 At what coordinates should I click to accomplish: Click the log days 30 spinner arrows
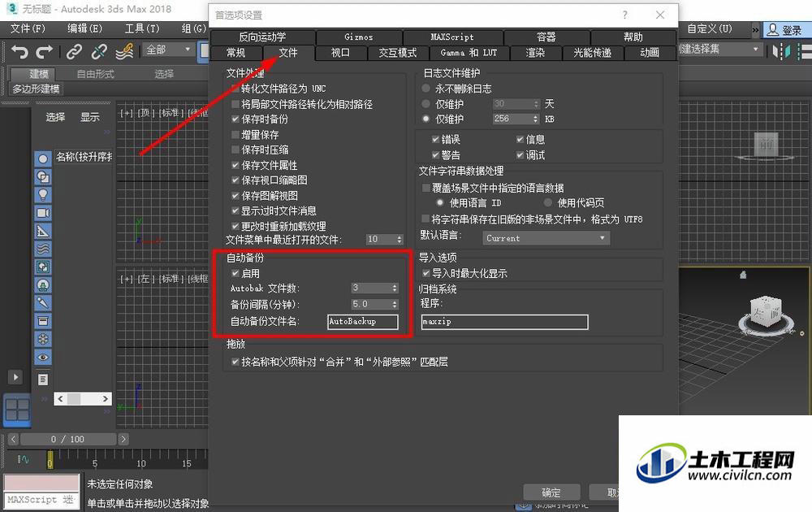pos(535,104)
